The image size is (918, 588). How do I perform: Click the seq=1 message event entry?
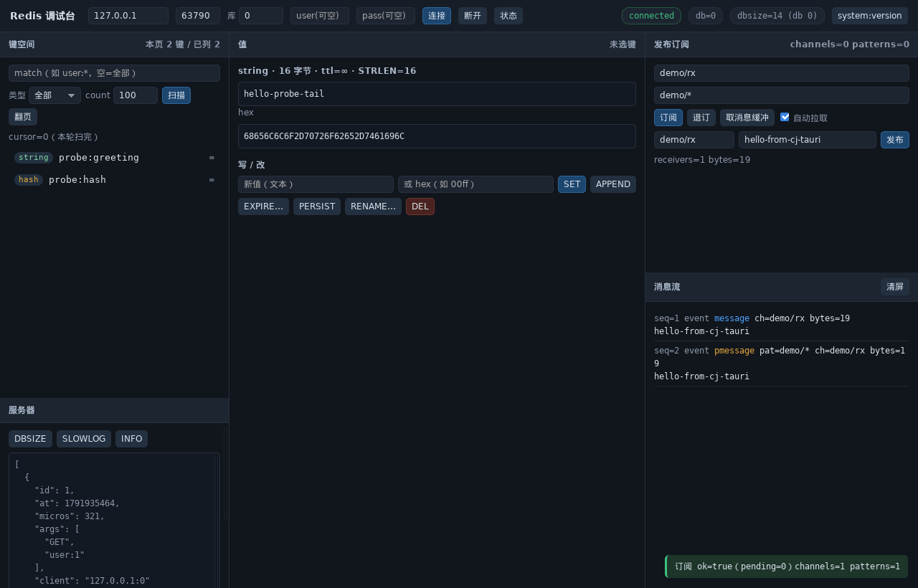click(x=782, y=325)
